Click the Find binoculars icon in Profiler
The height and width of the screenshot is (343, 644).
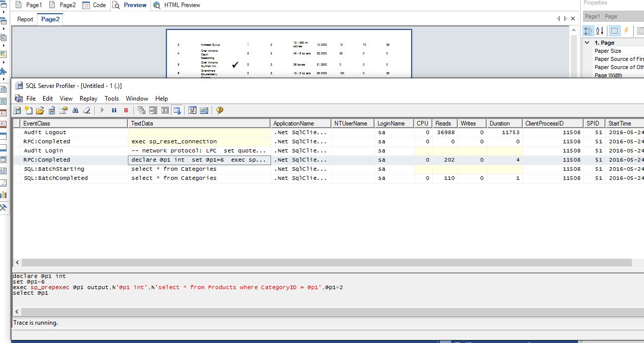click(x=75, y=110)
